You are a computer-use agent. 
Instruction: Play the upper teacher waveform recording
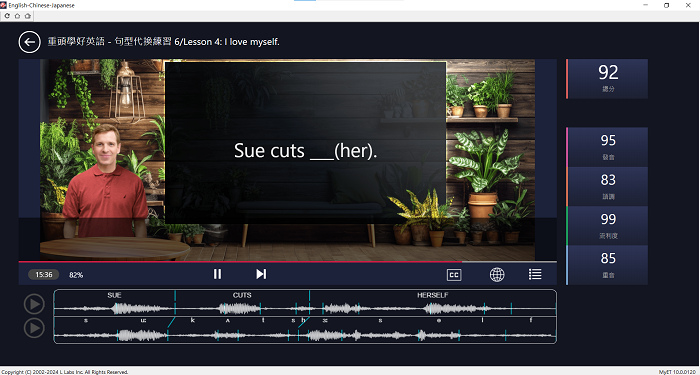pyautogui.click(x=34, y=304)
